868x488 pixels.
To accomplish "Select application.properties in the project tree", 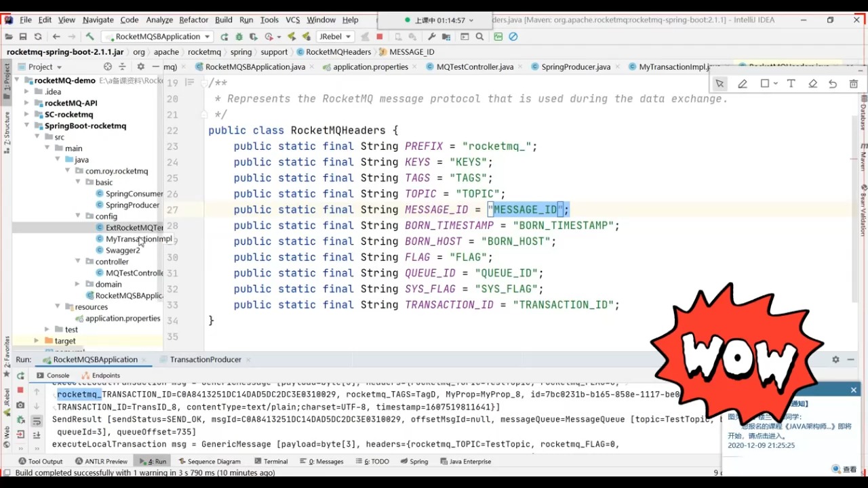I will point(123,318).
